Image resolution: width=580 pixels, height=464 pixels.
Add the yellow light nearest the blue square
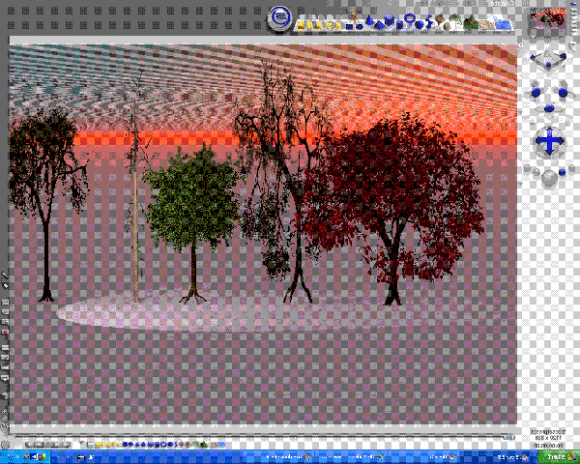[338, 26]
